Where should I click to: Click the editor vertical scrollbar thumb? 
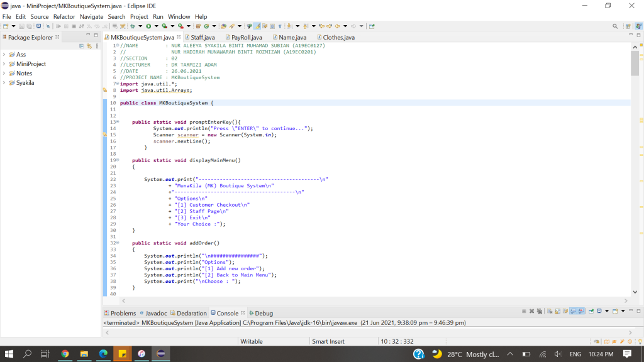tap(633, 63)
